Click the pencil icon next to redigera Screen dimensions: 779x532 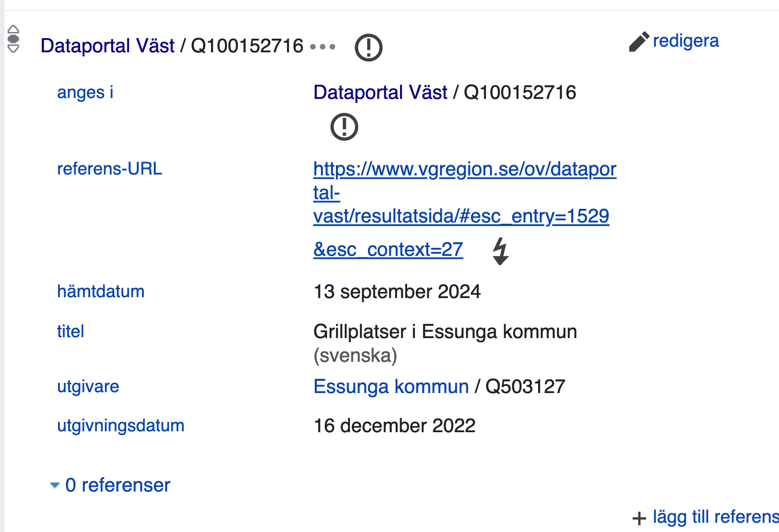pyautogui.click(x=639, y=42)
